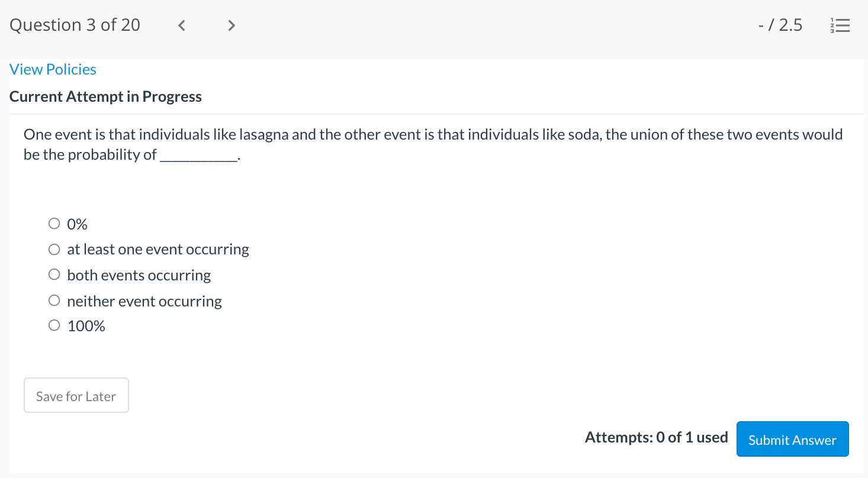Click the '- / 2.5' points display

pos(780,25)
